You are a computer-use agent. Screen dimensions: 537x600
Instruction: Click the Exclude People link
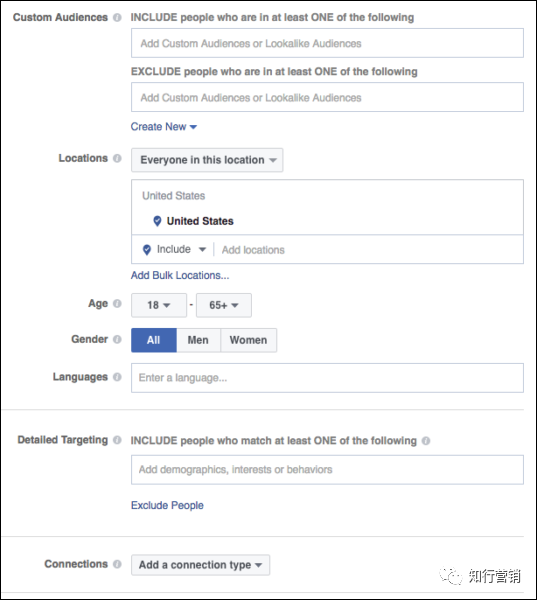[167, 505]
